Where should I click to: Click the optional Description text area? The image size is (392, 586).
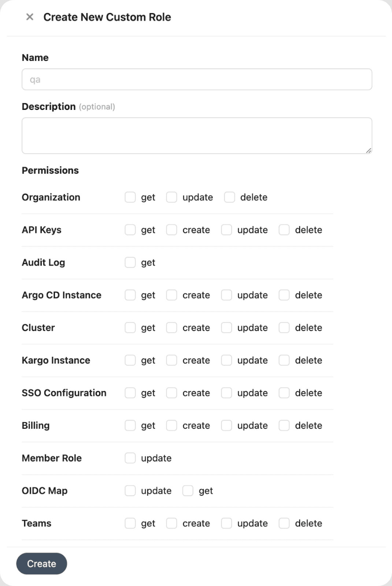197,135
